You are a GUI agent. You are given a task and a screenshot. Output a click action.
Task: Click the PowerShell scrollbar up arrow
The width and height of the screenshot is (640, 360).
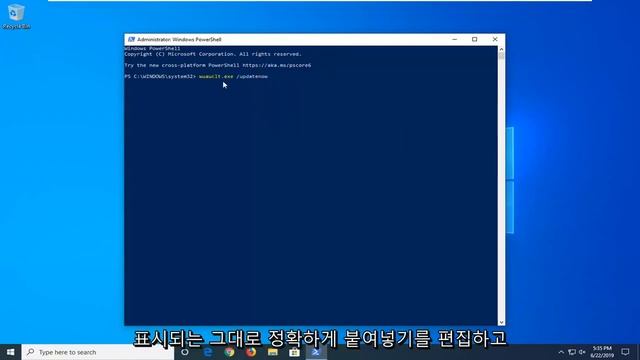pos(501,49)
